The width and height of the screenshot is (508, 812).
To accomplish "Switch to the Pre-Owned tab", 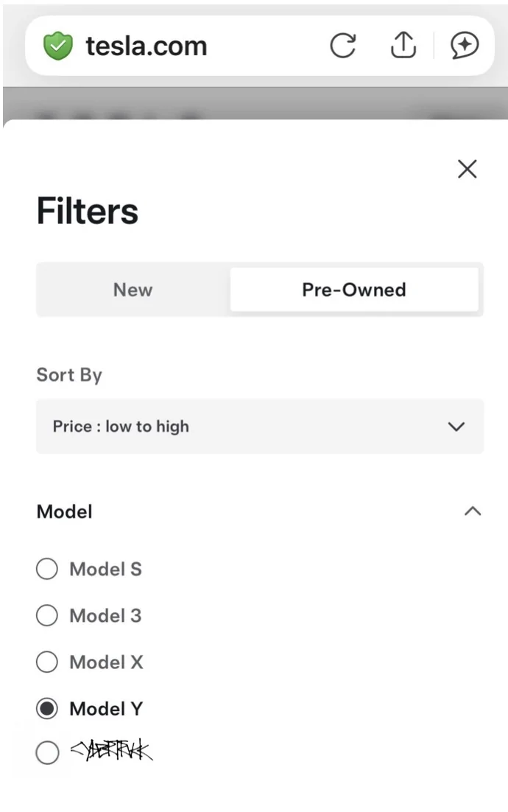I will (x=354, y=290).
